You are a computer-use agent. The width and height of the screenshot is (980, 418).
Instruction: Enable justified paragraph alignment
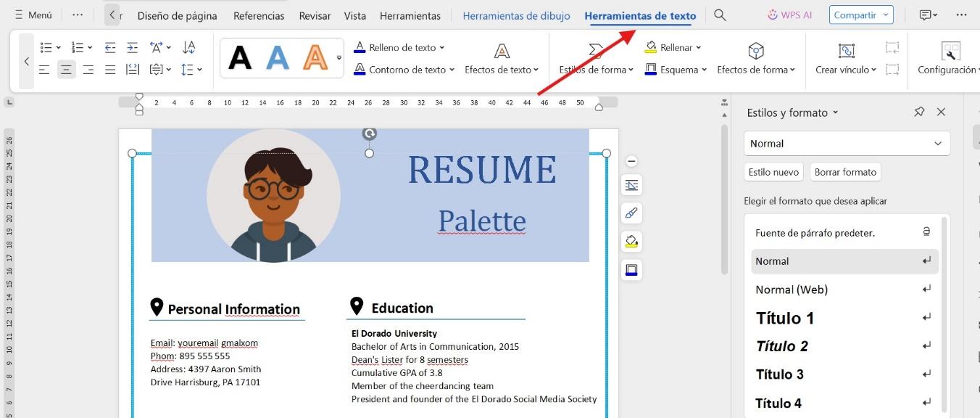click(109, 69)
